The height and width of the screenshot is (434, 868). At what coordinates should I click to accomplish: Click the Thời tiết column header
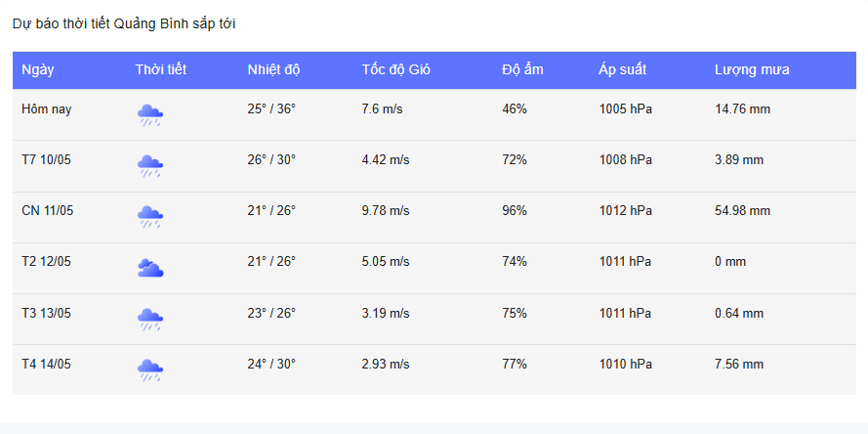pyautogui.click(x=160, y=69)
